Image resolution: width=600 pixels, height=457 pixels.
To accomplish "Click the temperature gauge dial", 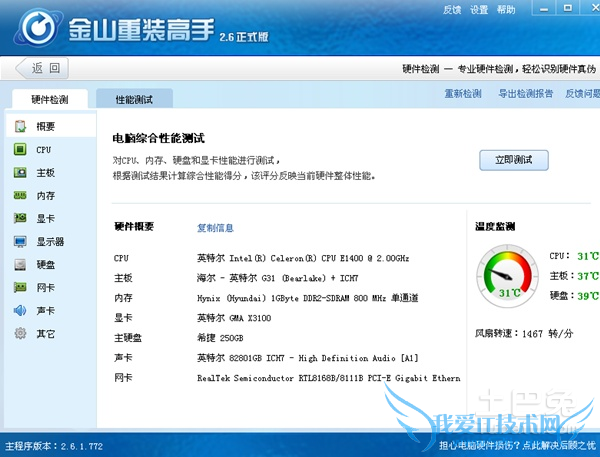I will 507,276.
